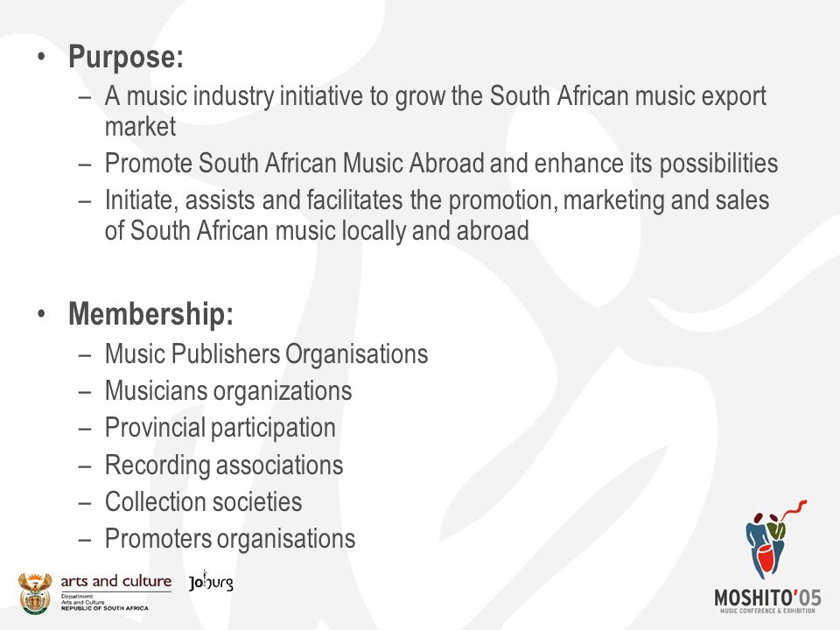Click the Recording associations bullet
The width and height of the screenshot is (840, 630).
click(x=224, y=465)
